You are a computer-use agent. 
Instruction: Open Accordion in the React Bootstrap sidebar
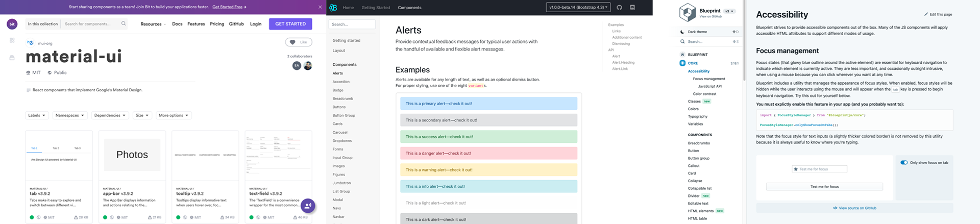[x=341, y=82]
